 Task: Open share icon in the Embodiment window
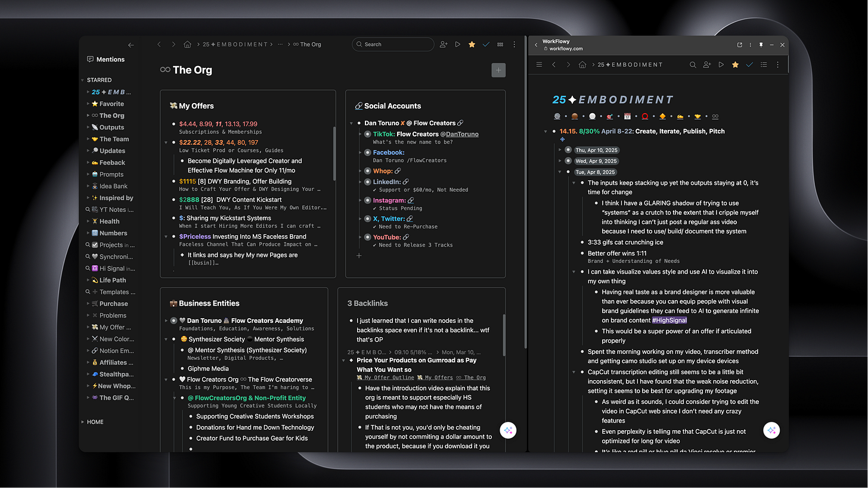707,64
